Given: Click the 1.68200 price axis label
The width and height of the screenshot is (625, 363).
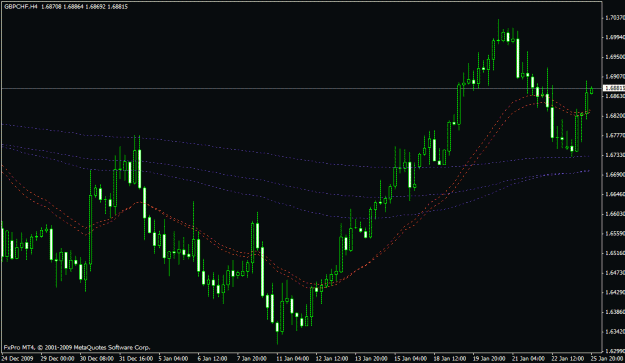Looking at the screenshot, I should click(615, 116).
